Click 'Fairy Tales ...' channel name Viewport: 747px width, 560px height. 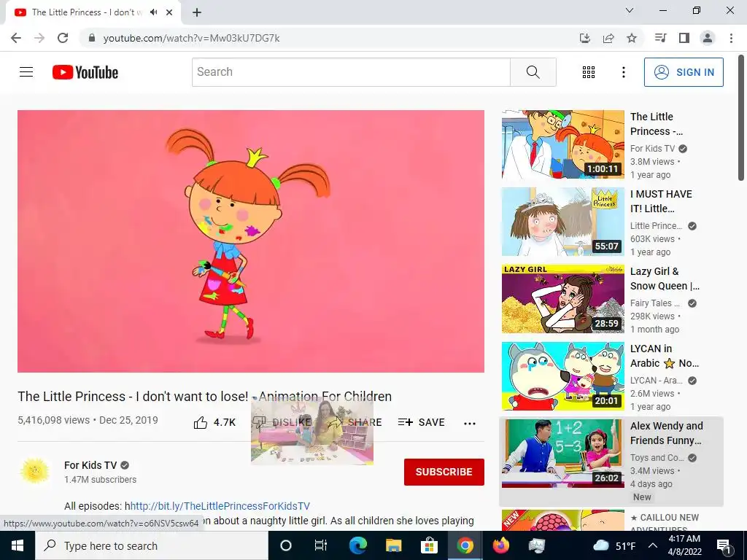[x=655, y=303]
